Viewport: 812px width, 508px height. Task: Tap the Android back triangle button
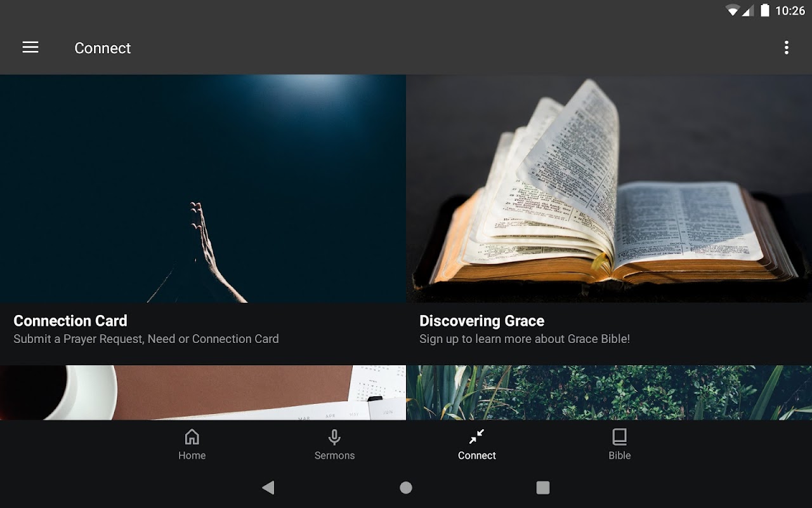coord(268,488)
